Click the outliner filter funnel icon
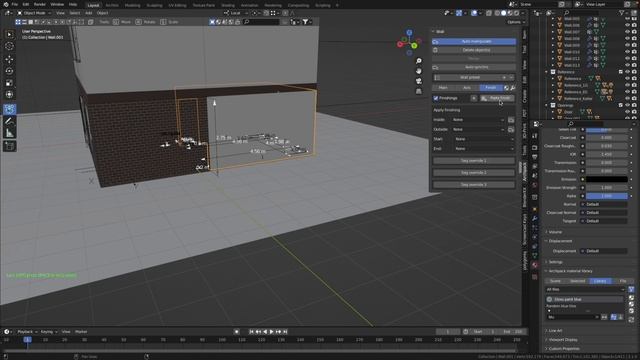The image size is (640, 360). tap(622, 13)
